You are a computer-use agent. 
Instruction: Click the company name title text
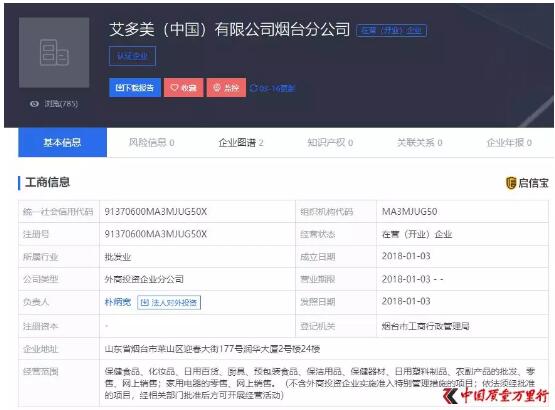[229, 29]
